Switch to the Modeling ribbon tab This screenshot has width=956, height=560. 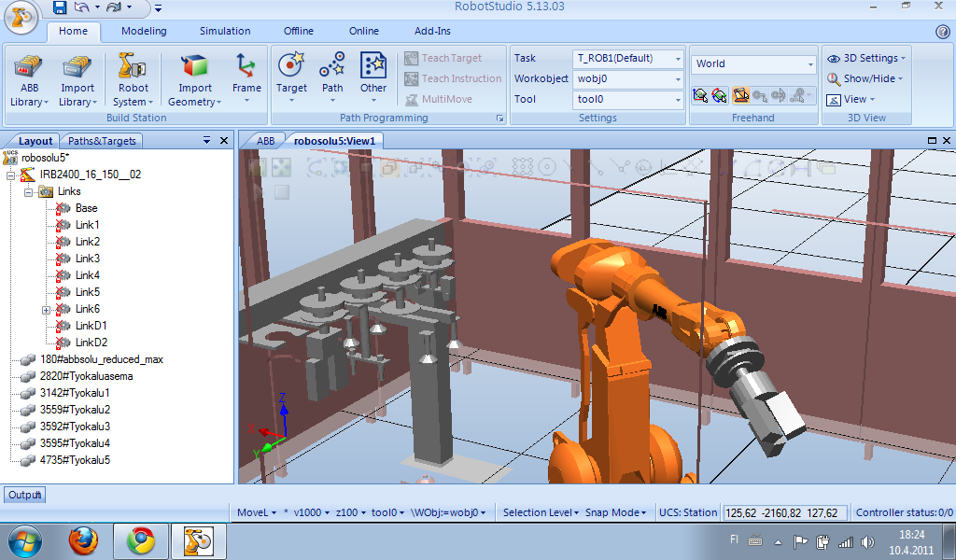(144, 31)
